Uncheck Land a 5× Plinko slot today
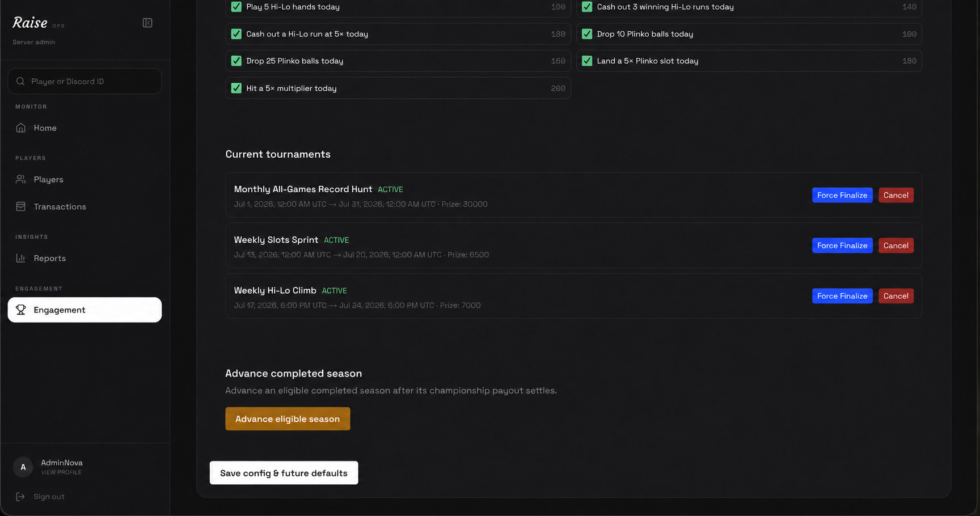 [x=587, y=61]
